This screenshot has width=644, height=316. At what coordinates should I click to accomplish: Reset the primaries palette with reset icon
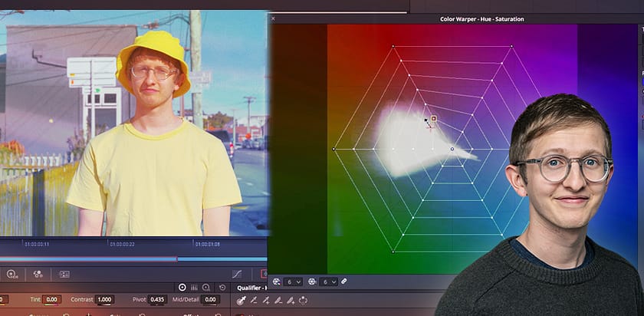click(222, 287)
